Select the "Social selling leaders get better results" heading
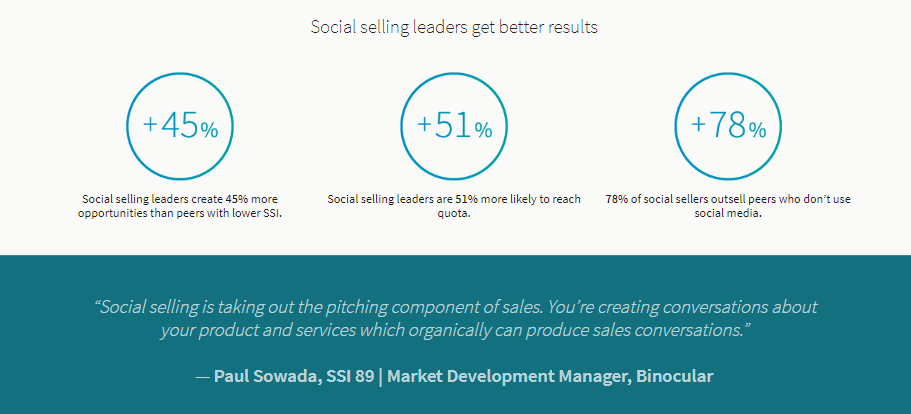 pyautogui.click(x=454, y=27)
